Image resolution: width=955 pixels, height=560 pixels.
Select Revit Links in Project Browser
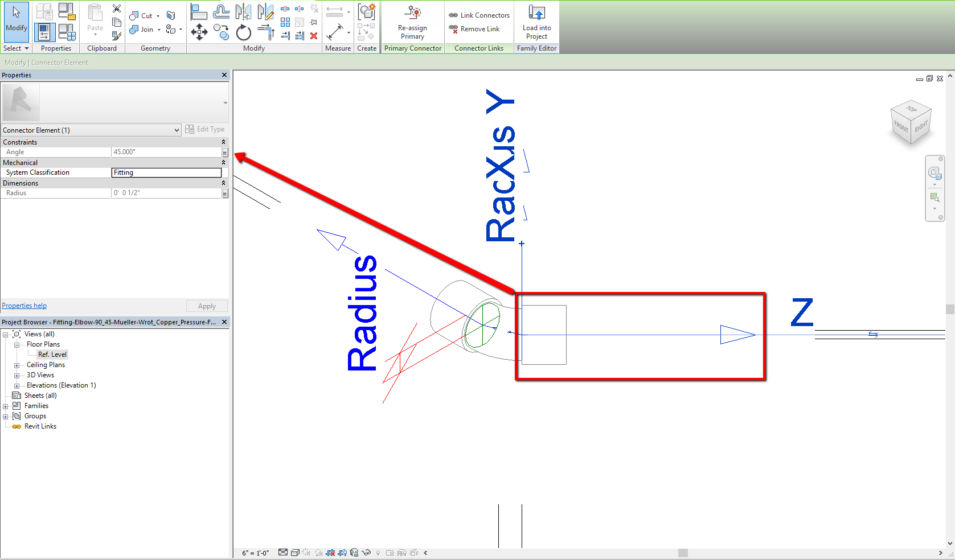pos(40,426)
